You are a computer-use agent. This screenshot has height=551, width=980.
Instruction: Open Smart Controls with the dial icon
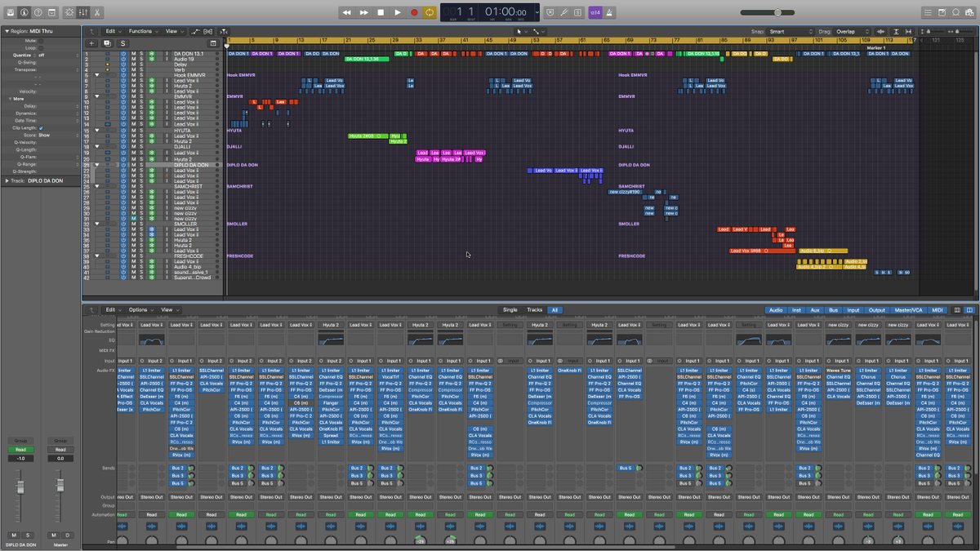pyautogui.click(x=69, y=12)
